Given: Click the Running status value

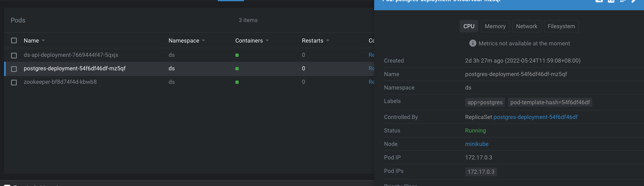Looking at the screenshot, I should point(475,130).
